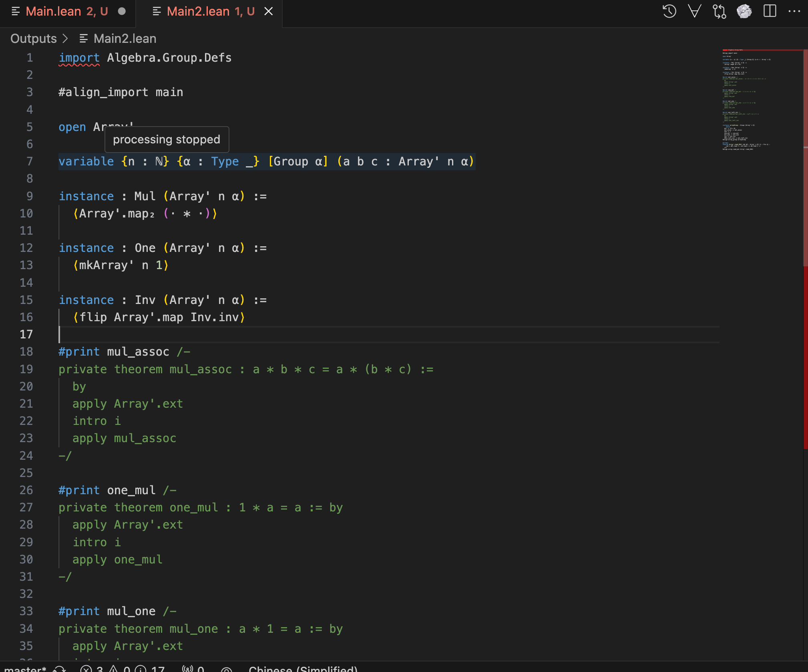Open the timeline history clock icon

pos(669,11)
